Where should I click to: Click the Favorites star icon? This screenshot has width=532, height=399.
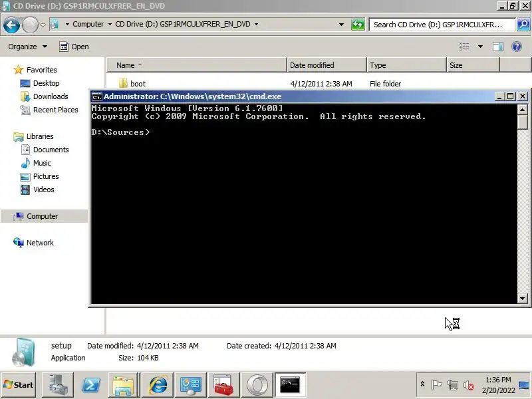[19, 70]
